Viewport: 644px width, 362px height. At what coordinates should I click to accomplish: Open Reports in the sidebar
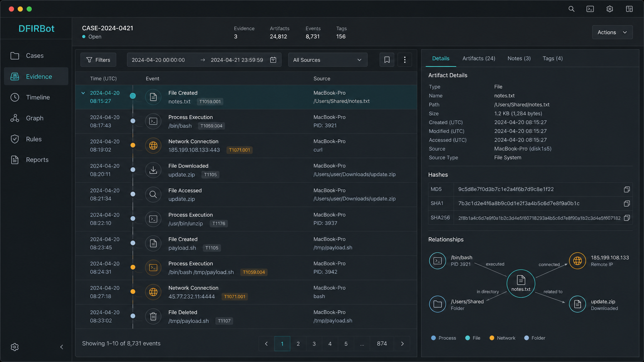coord(36,160)
